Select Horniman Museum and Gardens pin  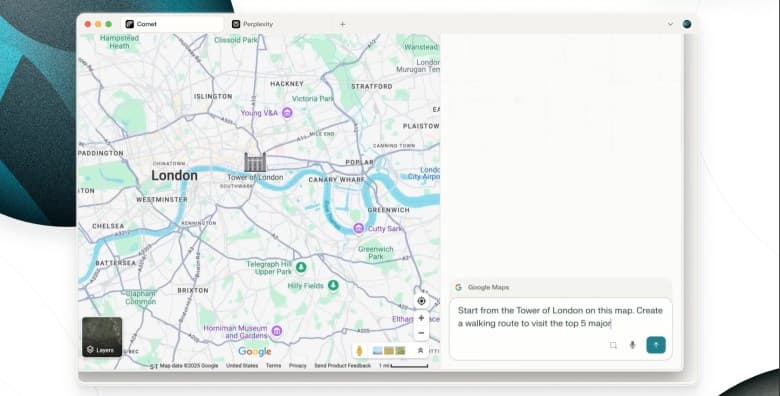pyautogui.click(x=277, y=331)
